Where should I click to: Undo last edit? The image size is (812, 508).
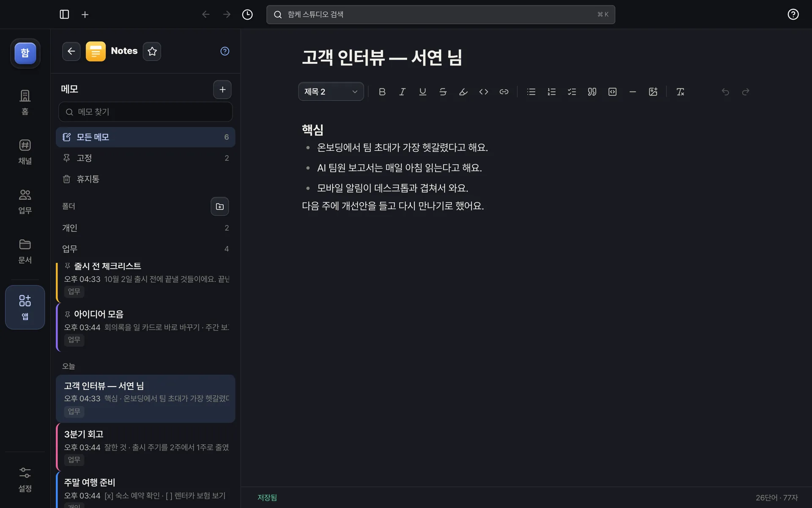click(725, 91)
